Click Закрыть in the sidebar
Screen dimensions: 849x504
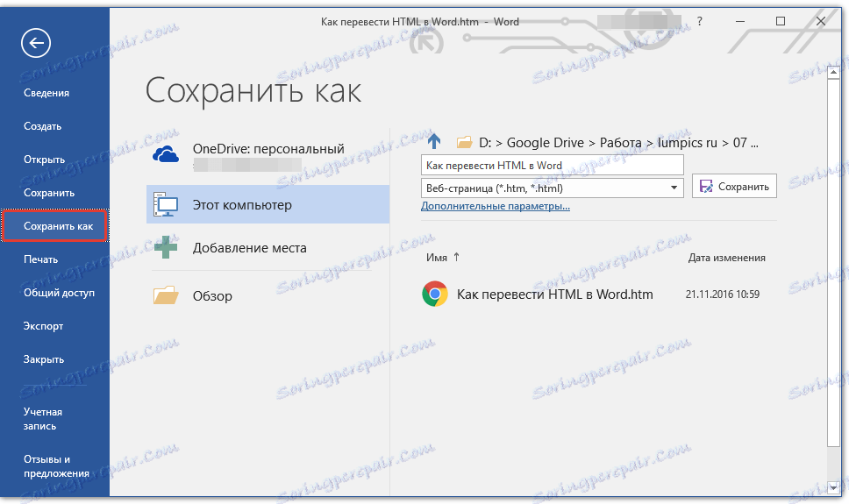click(x=44, y=359)
